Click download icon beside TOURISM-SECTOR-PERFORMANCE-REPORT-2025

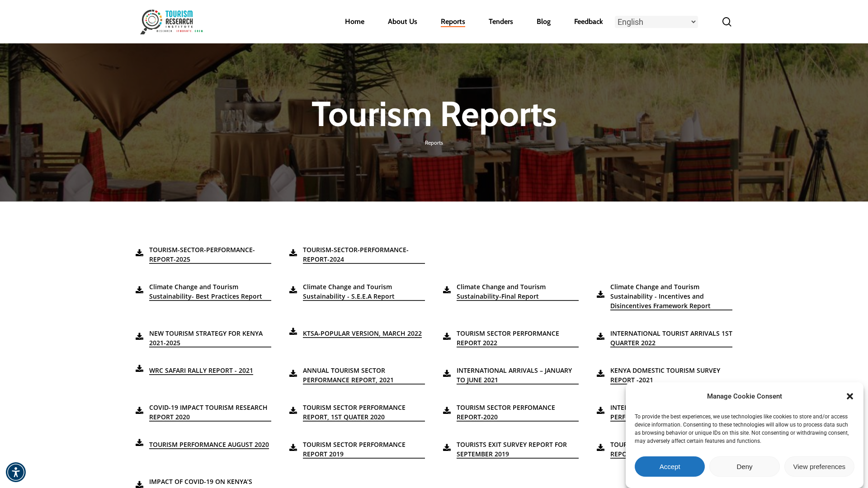(x=140, y=253)
